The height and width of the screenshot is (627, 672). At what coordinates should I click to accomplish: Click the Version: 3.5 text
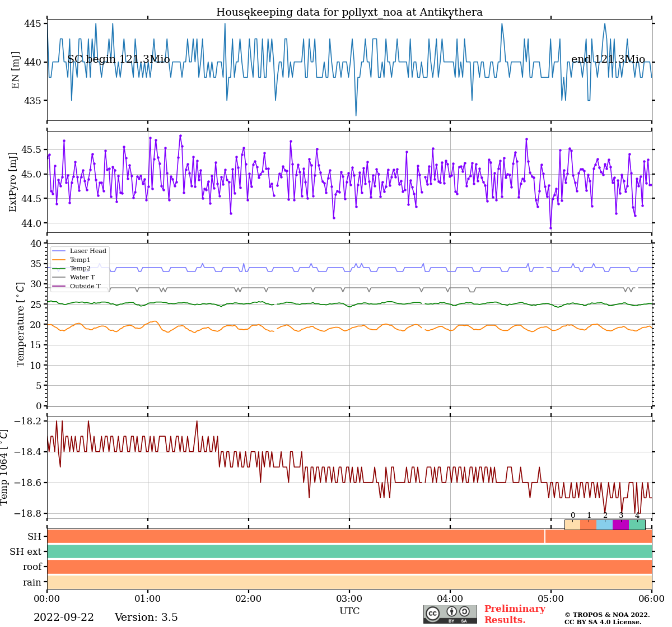coord(146,617)
